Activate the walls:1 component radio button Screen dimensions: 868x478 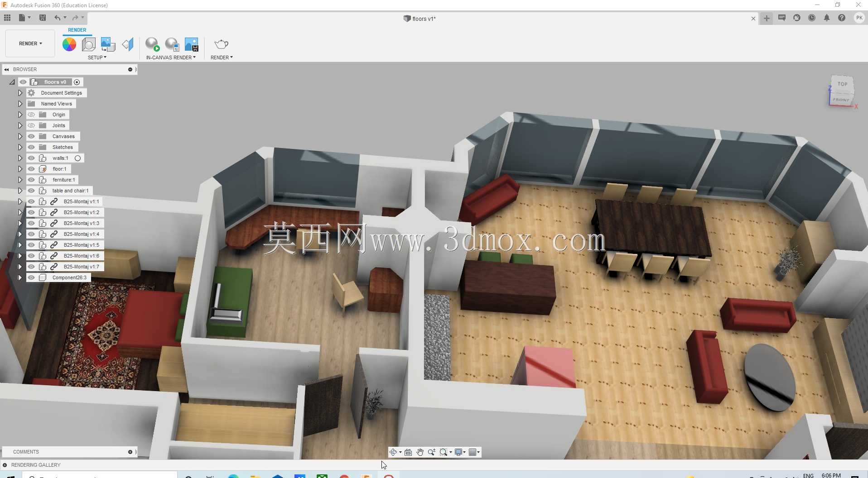pos(78,158)
